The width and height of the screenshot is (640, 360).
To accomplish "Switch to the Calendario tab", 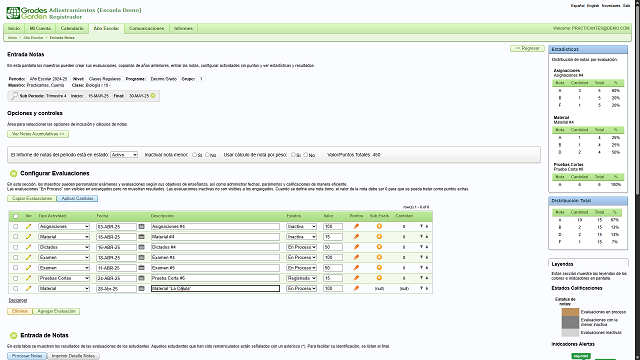I will (72, 28).
